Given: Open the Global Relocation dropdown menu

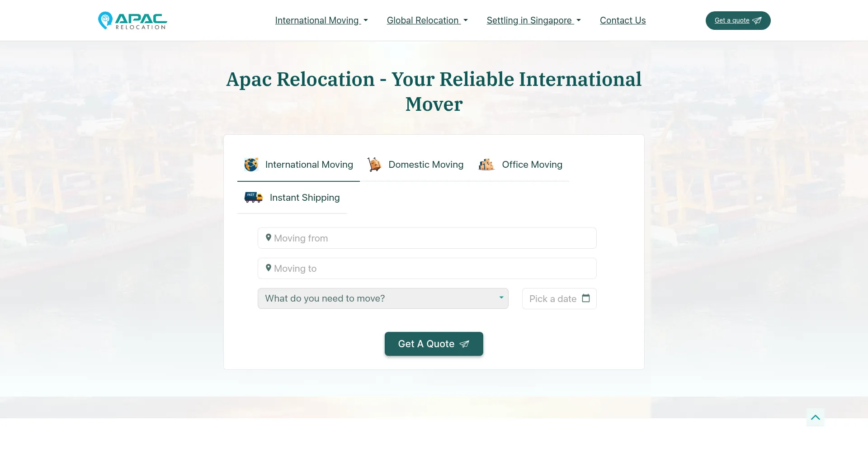Looking at the screenshot, I should click(427, 20).
